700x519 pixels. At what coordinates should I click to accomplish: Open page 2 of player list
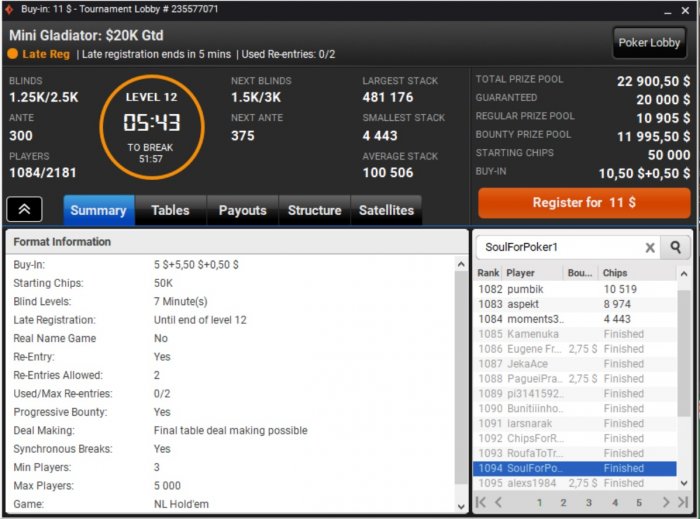[x=563, y=502]
